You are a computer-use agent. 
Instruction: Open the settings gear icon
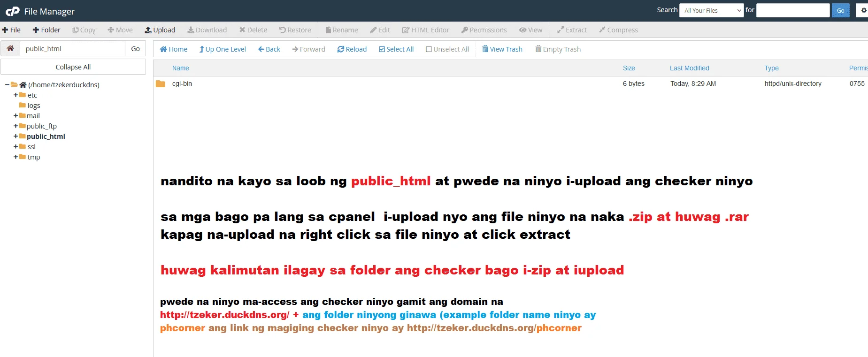[x=863, y=10]
